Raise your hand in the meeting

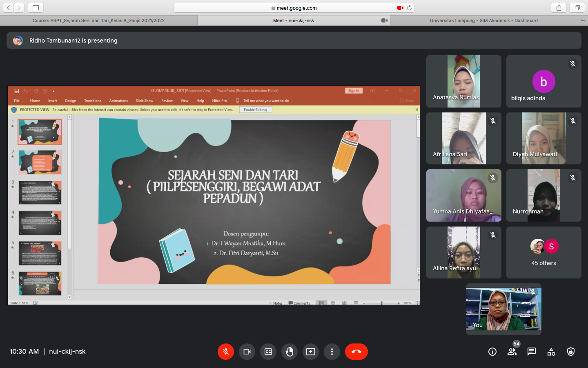(x=290, y=352)
